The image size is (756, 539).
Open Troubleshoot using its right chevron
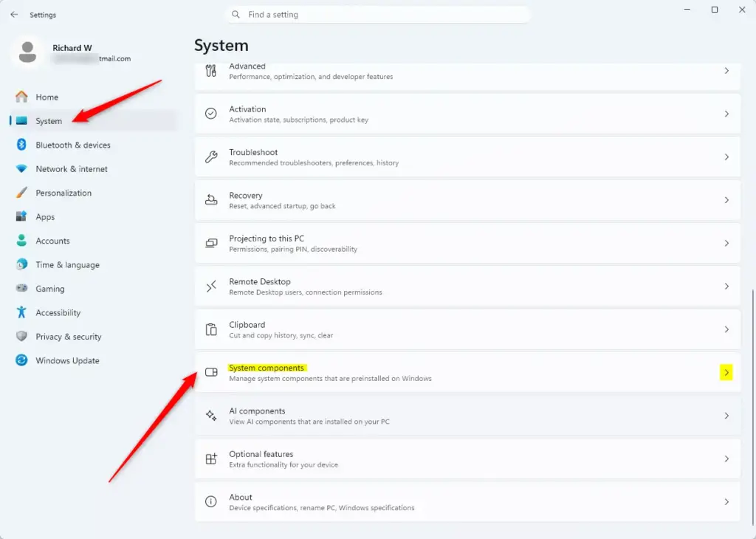point(726,157)
